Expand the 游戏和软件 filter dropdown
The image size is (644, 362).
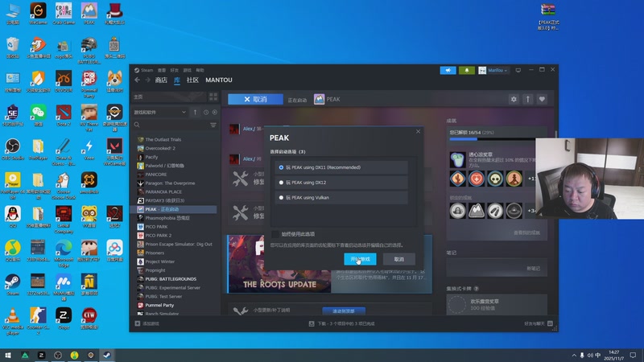(x=159, y=112)
